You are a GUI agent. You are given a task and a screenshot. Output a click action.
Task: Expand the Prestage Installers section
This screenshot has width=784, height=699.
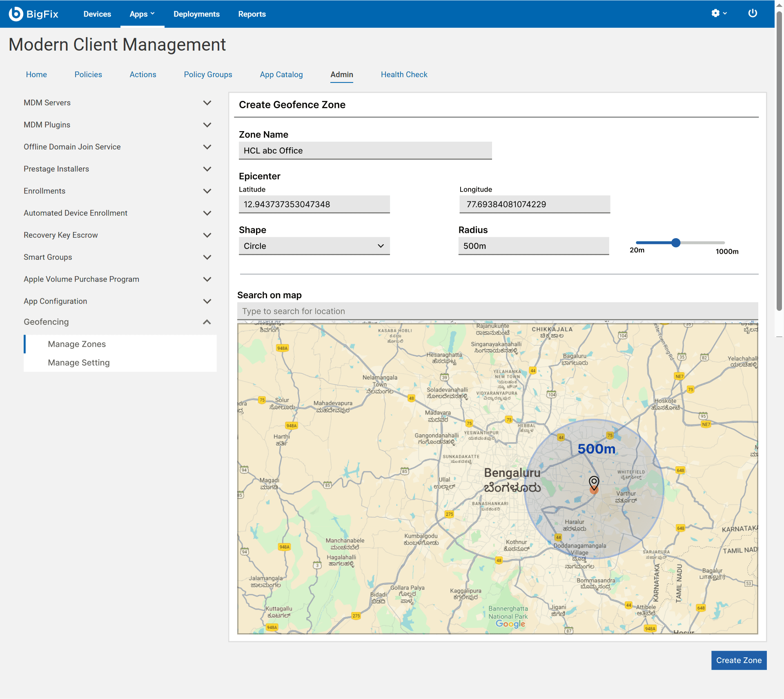[x=207, y=169]
